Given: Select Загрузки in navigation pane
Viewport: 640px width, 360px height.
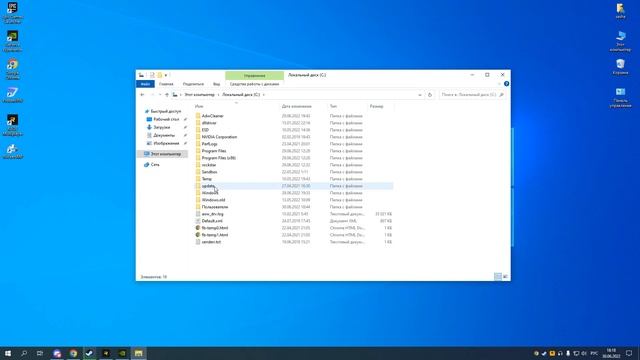Looking at the screenshot, I should (x=162, y=127).
